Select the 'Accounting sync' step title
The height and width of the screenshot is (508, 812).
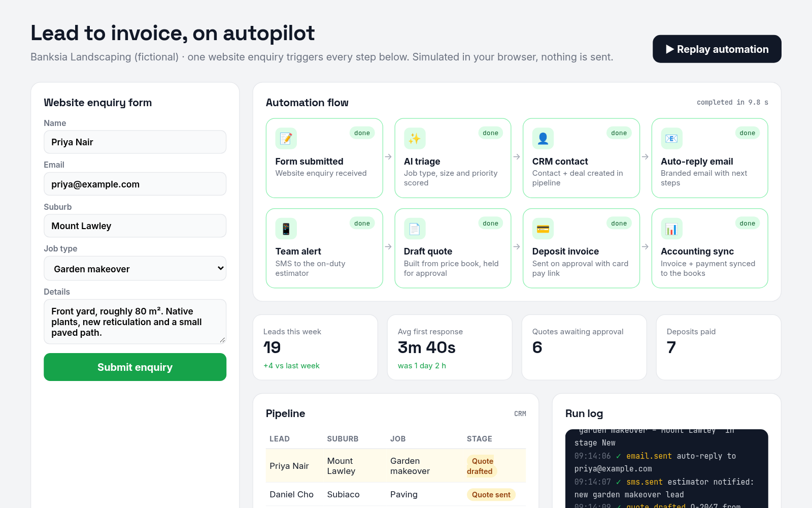tap(697, 251)
